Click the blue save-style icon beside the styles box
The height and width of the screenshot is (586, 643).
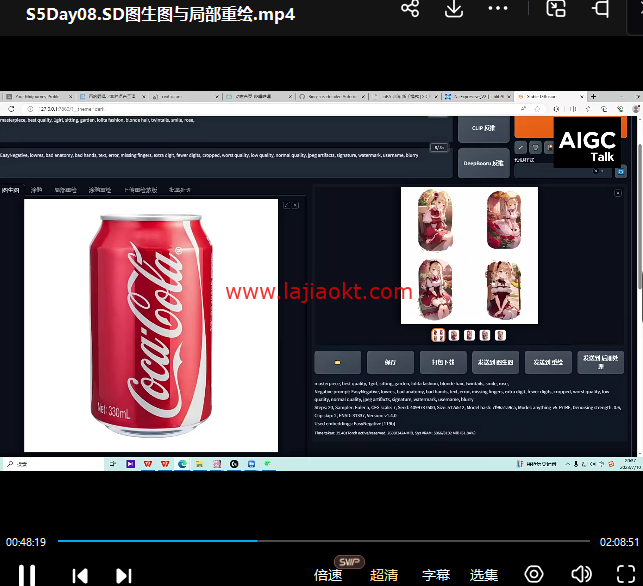(620, 172)
